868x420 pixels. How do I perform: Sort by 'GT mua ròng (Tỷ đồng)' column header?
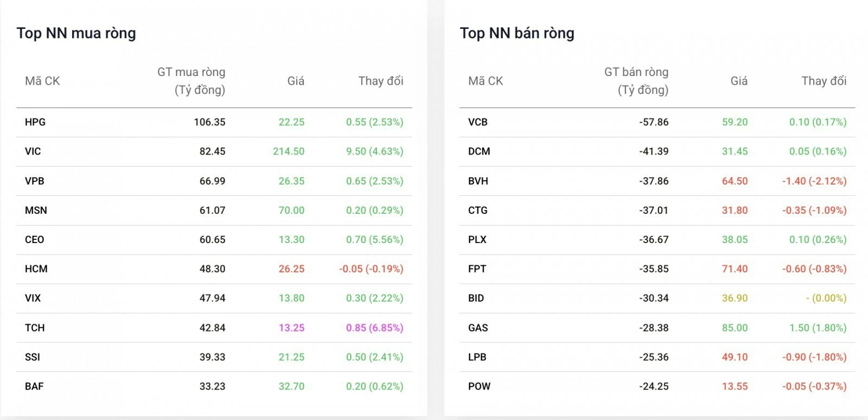[191, 81]
